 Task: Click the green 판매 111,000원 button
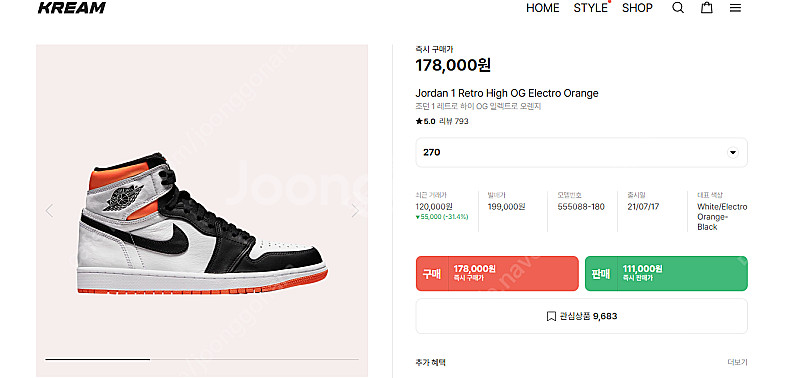pos(666,273)
